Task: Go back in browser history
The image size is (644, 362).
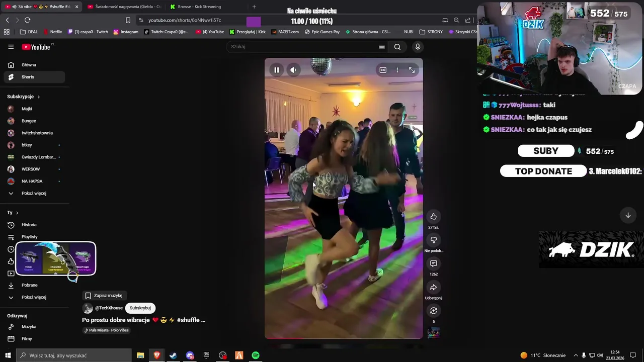Action: [7, 20]
